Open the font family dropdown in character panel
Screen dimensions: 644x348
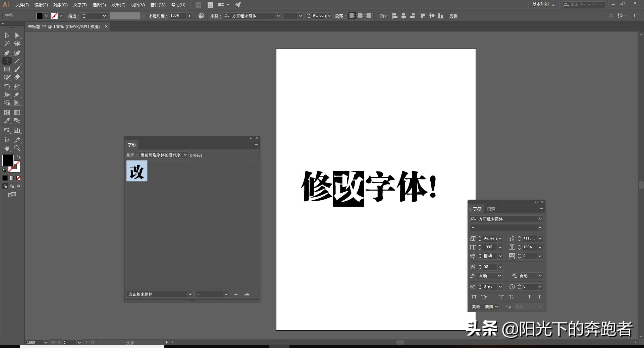(540, 219)
